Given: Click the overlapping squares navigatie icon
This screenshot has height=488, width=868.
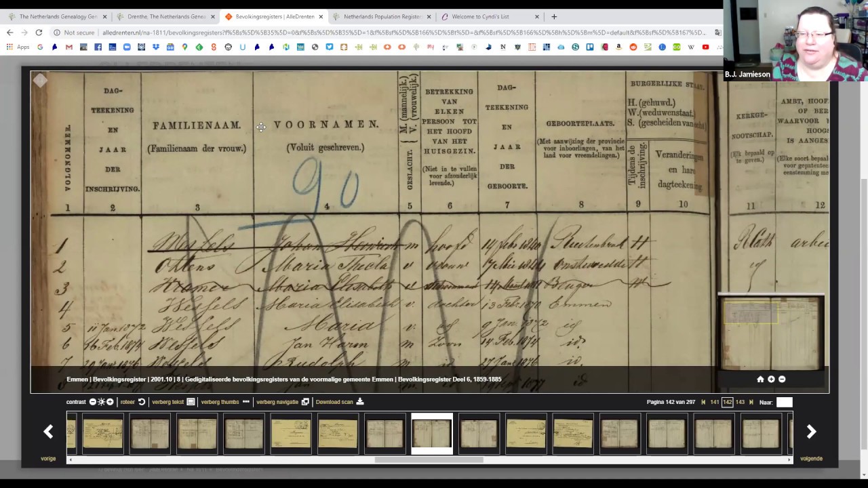Looking at the screenshot, I should click(x=305, y=402).
